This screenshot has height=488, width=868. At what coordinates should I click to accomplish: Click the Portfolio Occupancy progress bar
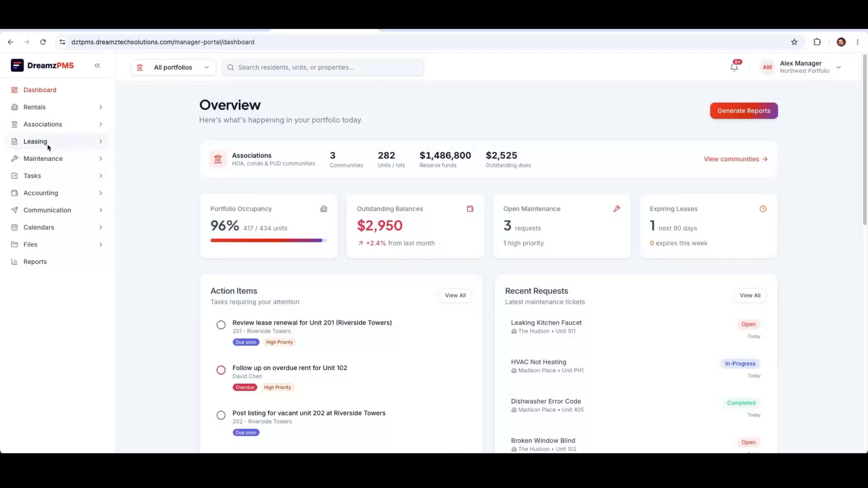(269, 240)
